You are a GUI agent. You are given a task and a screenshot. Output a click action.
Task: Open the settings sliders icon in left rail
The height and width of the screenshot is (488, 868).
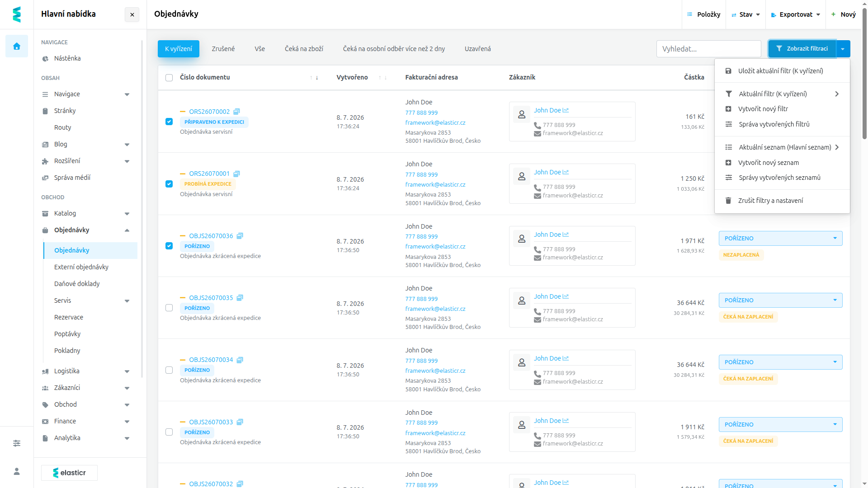[17, 443]
